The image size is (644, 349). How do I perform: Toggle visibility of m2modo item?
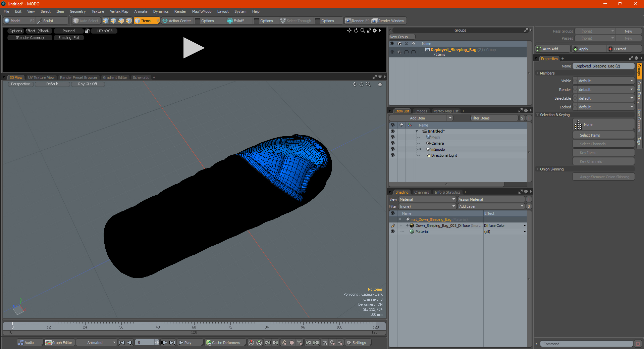click(392, 149)
